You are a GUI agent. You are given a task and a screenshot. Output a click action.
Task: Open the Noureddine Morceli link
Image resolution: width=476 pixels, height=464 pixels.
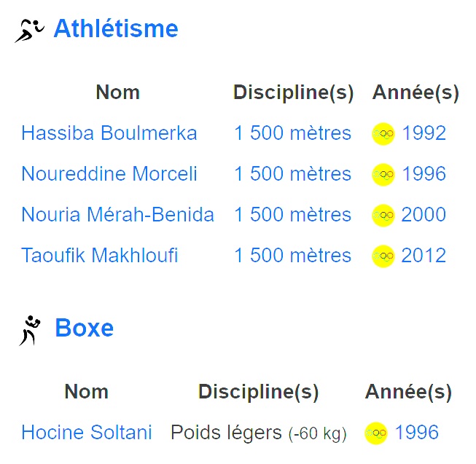(109, 173)
